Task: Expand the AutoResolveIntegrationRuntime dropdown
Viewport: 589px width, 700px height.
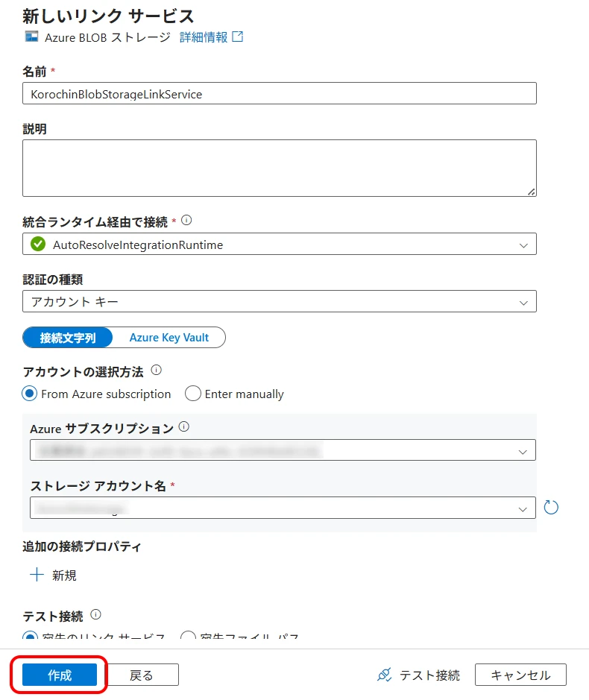Action: pyautogui.click(x=280, y=244)
